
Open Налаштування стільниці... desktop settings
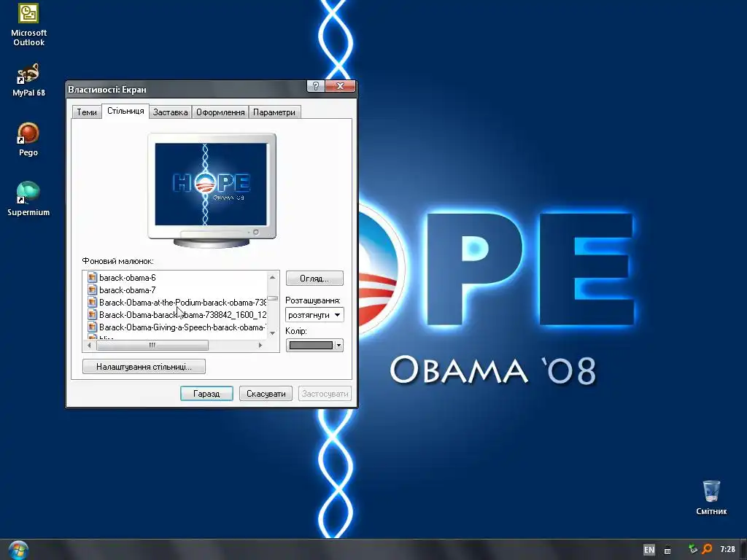(144, 367)
